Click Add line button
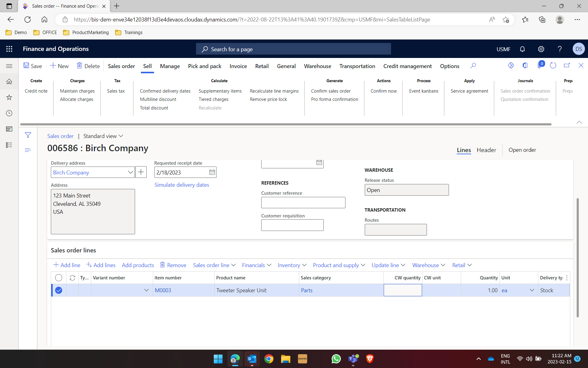 [x=67, y=265]
